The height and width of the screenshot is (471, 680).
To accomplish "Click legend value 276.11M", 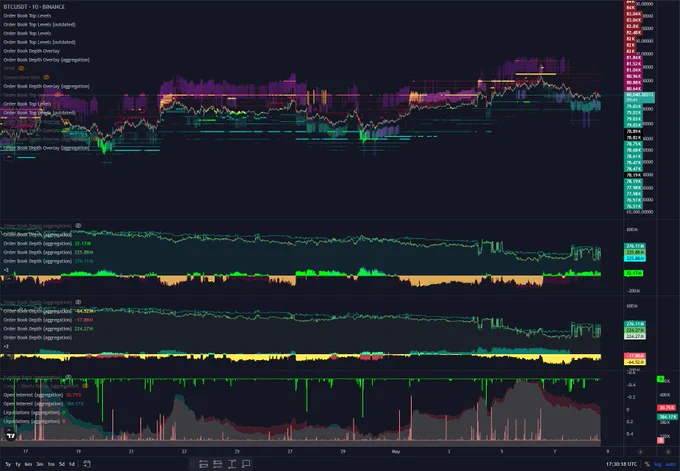I will coord(84,261).
